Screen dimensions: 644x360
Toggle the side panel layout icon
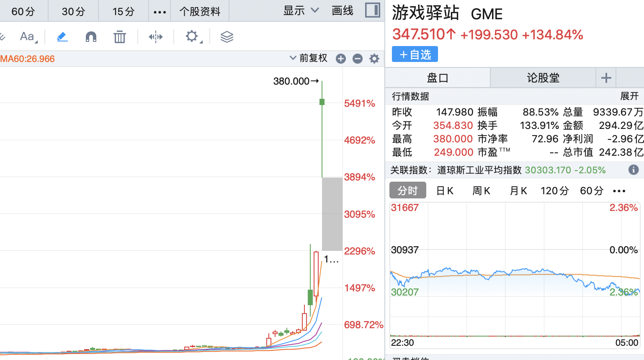tap(373, 10)
